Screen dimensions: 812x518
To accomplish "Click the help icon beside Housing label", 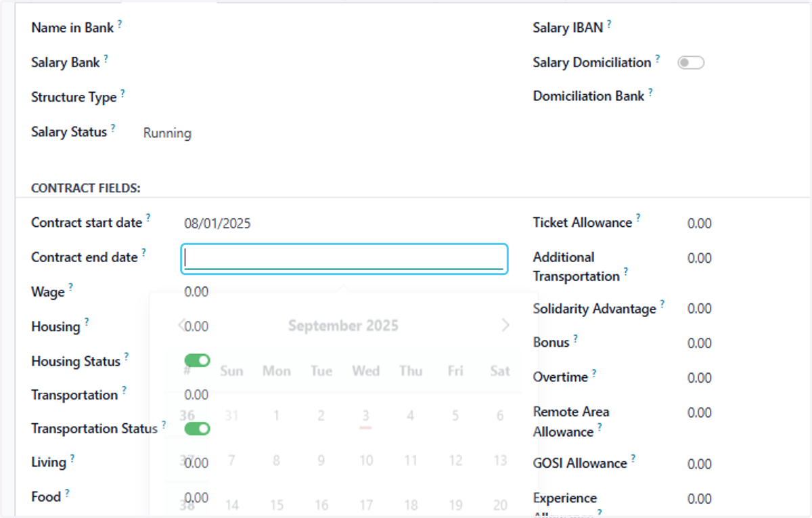I will [86, 323].
